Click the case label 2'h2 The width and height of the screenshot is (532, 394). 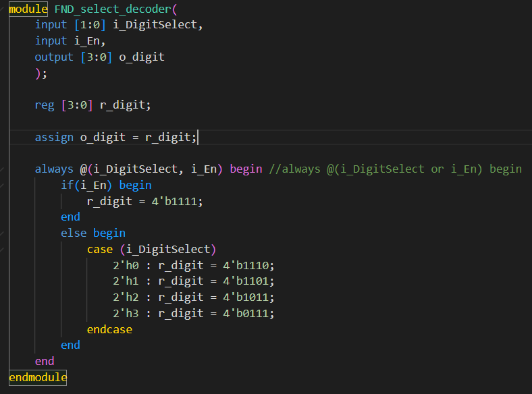coord(126,298)
